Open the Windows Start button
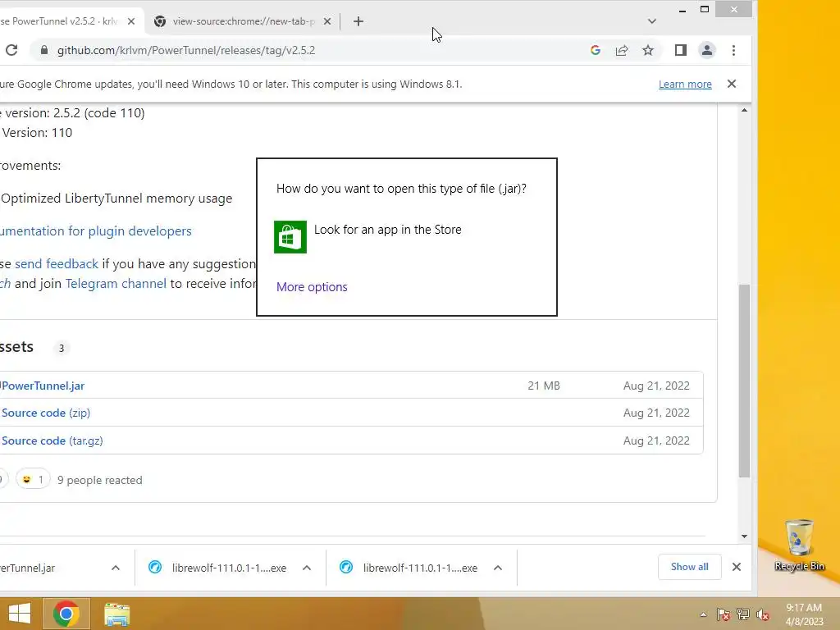 (20, 614)
